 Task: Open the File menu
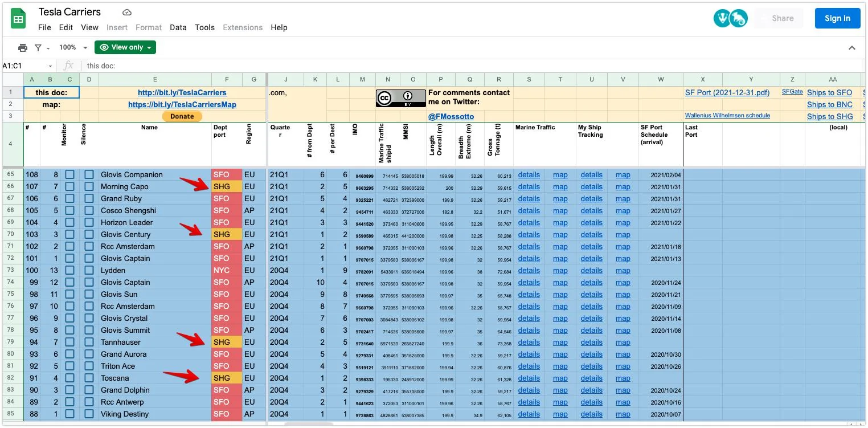click(x=44, y=27)
